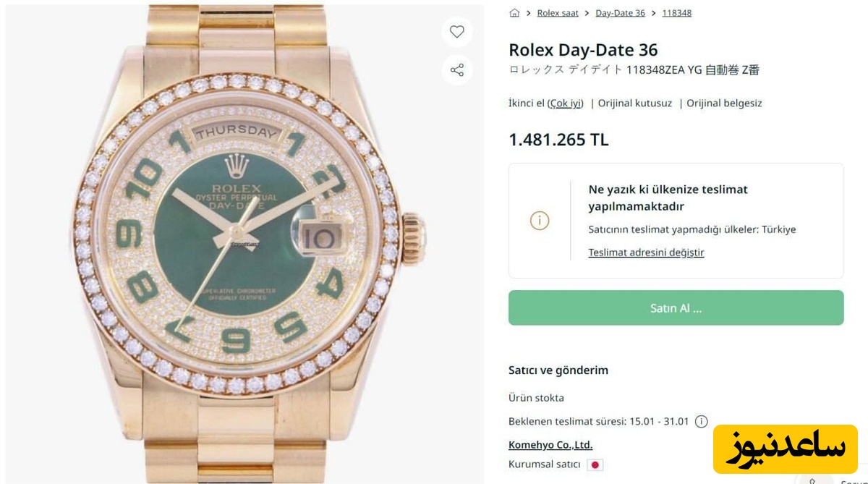Open the Çok iyi condition link
Screen dimensions: 868x484
point(565,103)
